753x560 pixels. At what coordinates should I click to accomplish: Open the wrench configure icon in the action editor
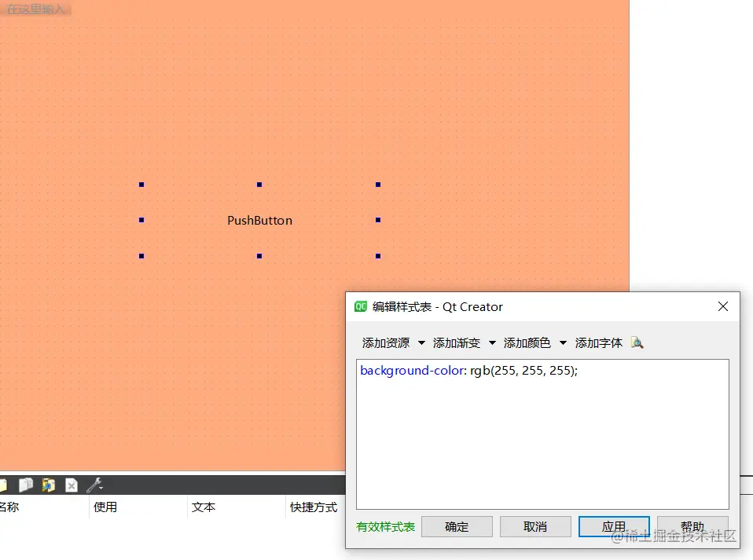pos(92,485)
